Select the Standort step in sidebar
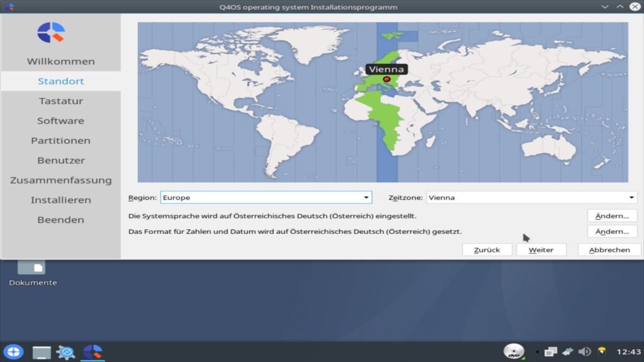Viewport: 644px width, 362px height. coord(61,81)
